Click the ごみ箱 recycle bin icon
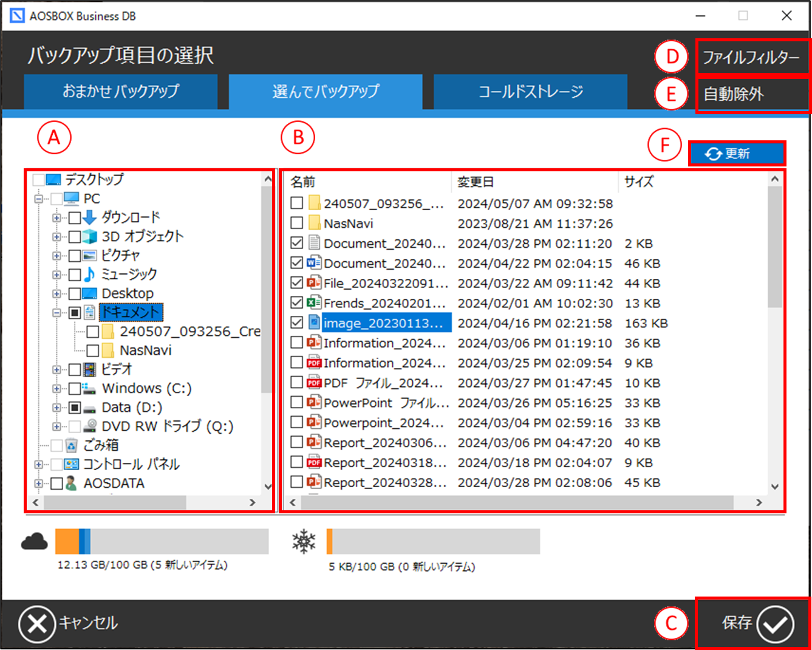 [72, 445]
